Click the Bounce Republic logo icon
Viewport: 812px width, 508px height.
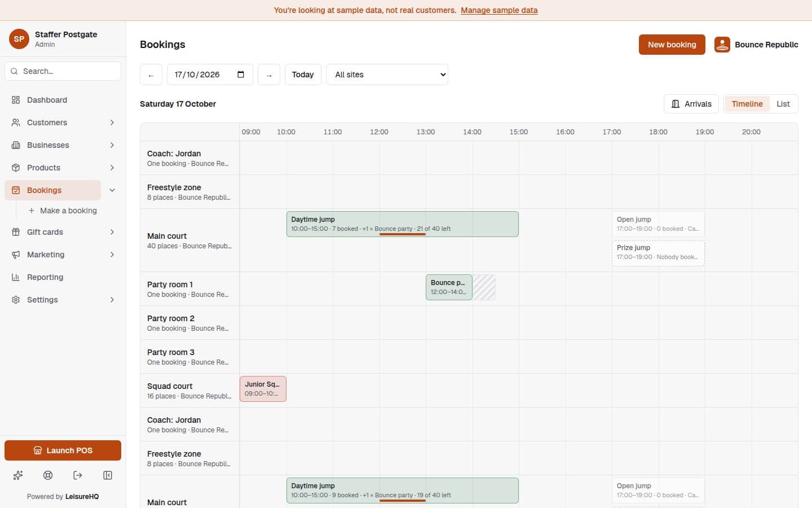click(x=722, y=45)
